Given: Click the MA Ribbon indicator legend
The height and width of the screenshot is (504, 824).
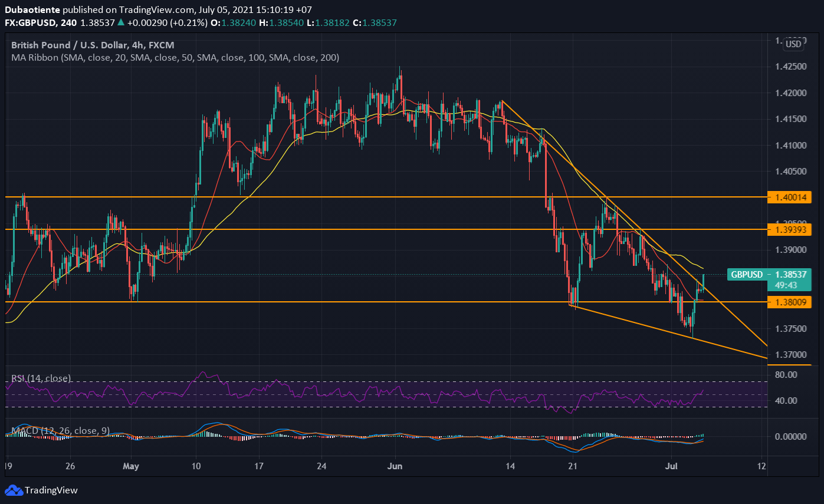Looking at the screenshot, I should (175, 58).
